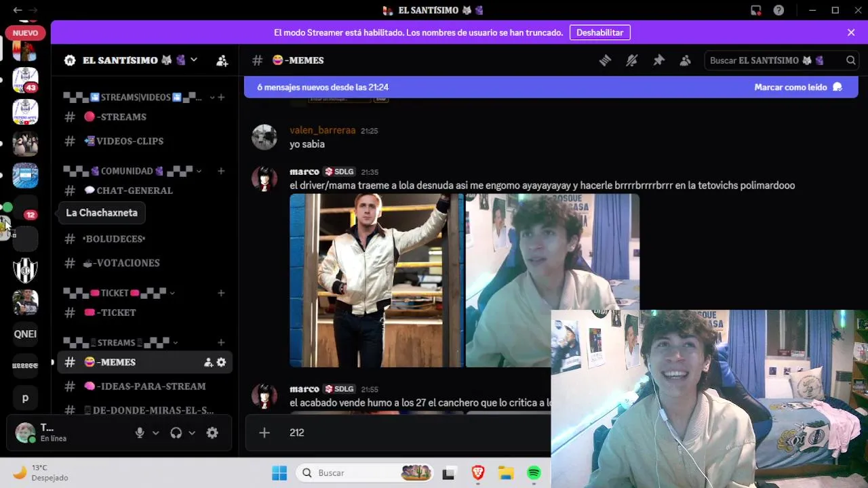
Task: Open the BOLUDECES channel
Action: (x=145, y=239)
